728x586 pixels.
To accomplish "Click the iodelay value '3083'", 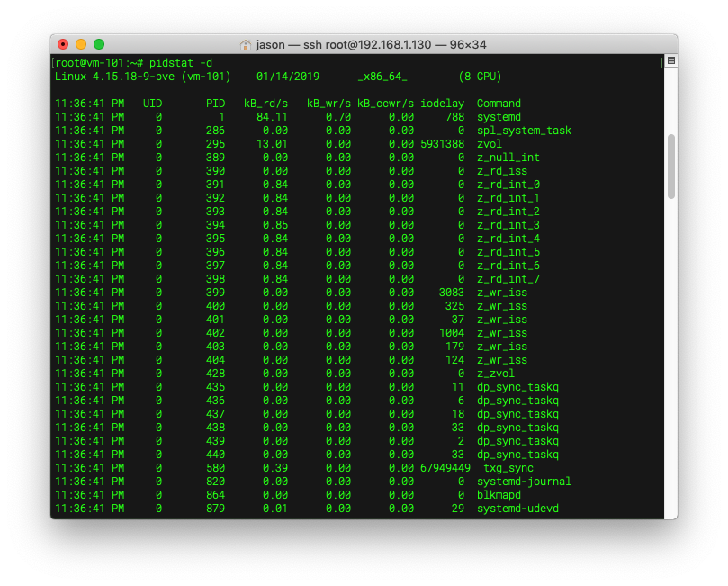I will coord(451,292).
